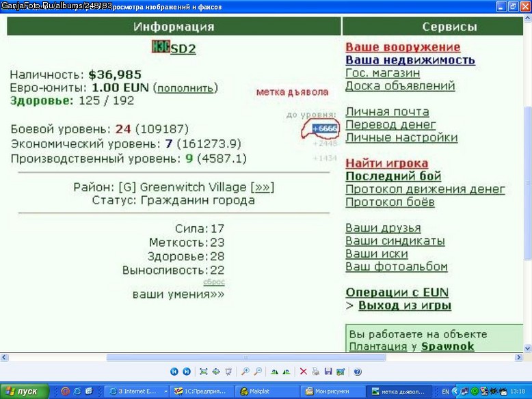Click the left scroll arrow
This screenshot has width=532, height=399.
pos(3,357)
